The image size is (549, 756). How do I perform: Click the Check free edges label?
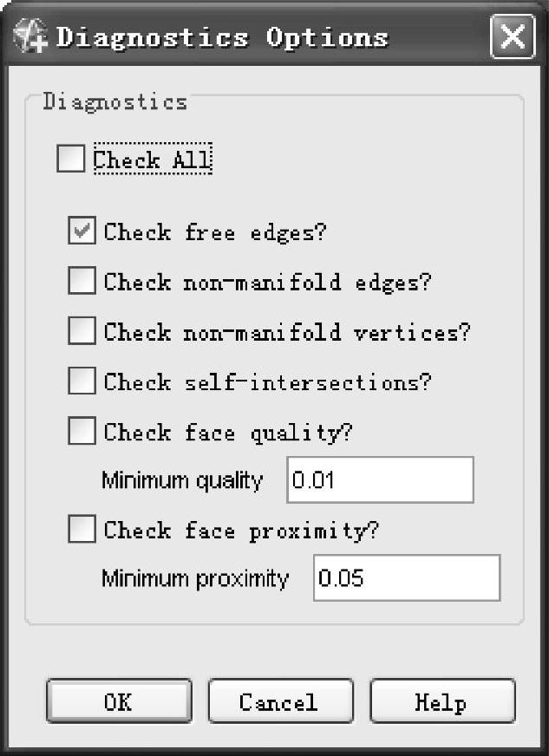215,232
